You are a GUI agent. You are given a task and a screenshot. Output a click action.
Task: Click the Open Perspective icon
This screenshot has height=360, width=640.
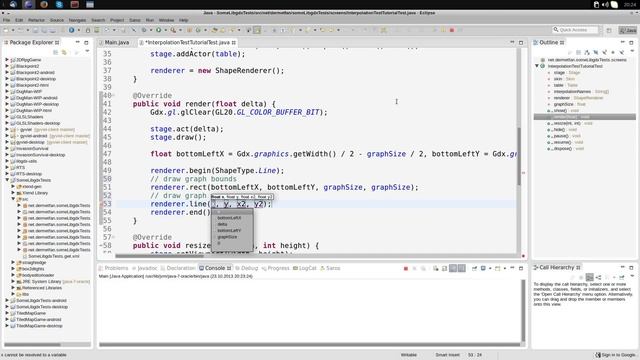(x=609, y=30)
